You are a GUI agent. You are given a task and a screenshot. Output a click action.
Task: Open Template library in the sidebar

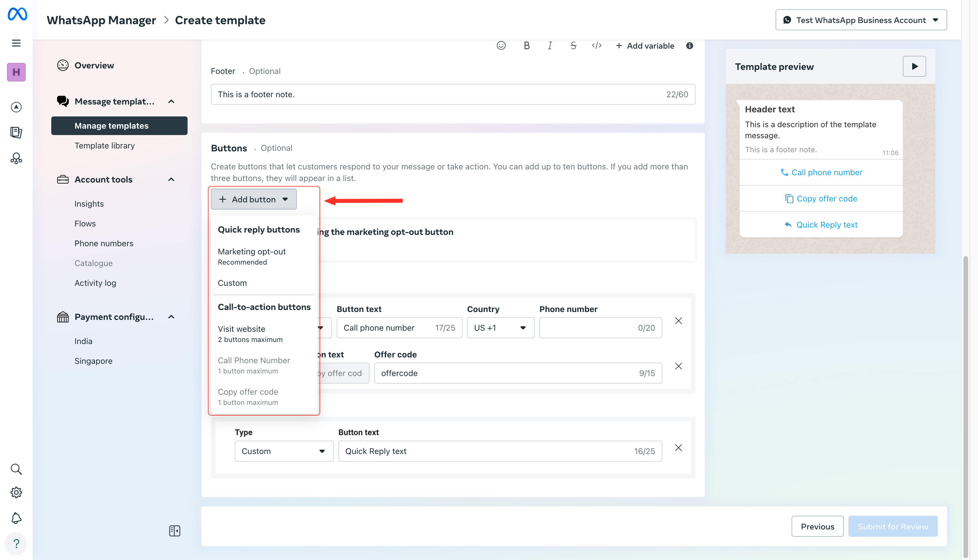point(105,146)
